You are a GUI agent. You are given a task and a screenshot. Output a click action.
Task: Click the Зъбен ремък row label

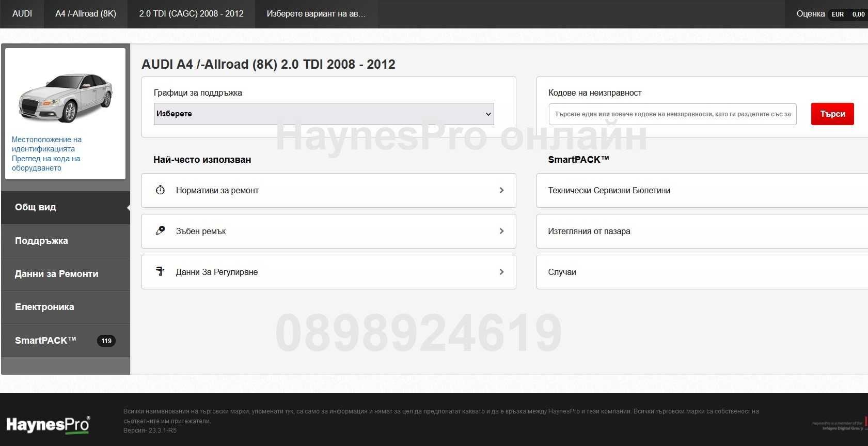(x=201, y=231)
